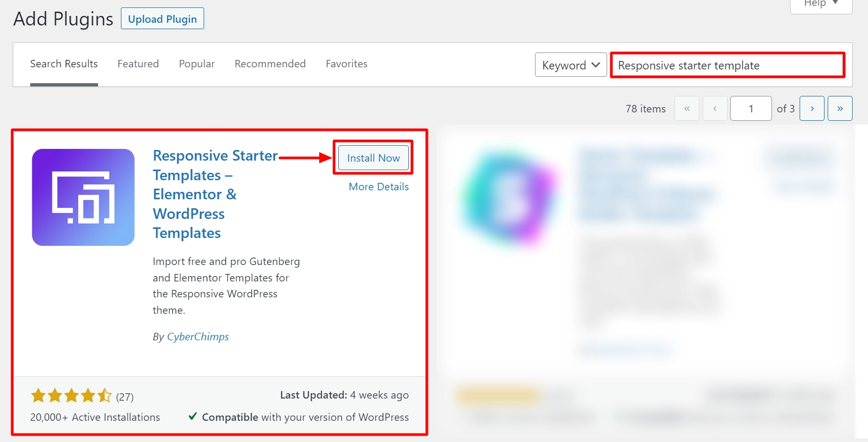Viewport: 868px width, 442px height.
Task: Click the green compatibility checkmark icon
Action: click(193, 417)
